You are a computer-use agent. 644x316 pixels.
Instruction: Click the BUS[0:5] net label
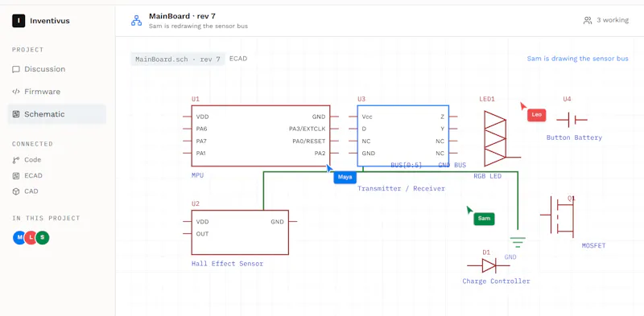point(407,165)
